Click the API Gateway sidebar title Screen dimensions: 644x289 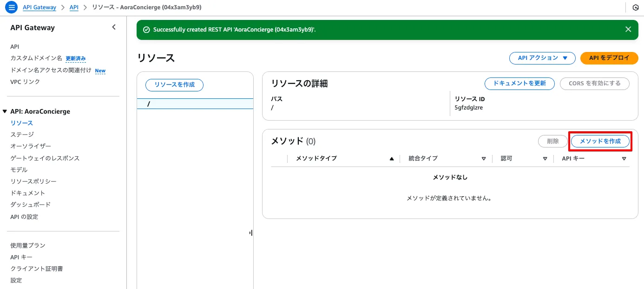[33, 28]
